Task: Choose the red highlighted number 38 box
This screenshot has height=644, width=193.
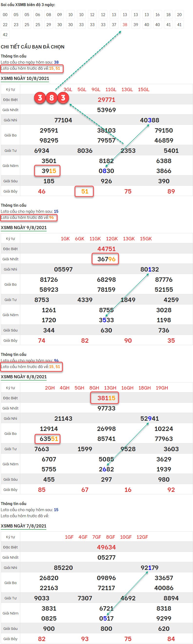Action: [125, 25]
